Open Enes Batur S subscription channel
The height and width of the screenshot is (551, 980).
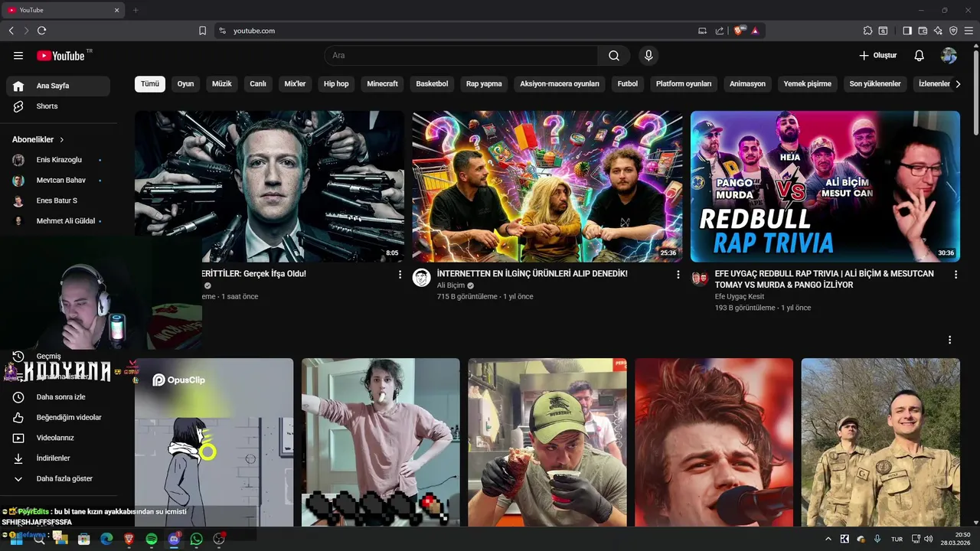(x=58, y=201)
